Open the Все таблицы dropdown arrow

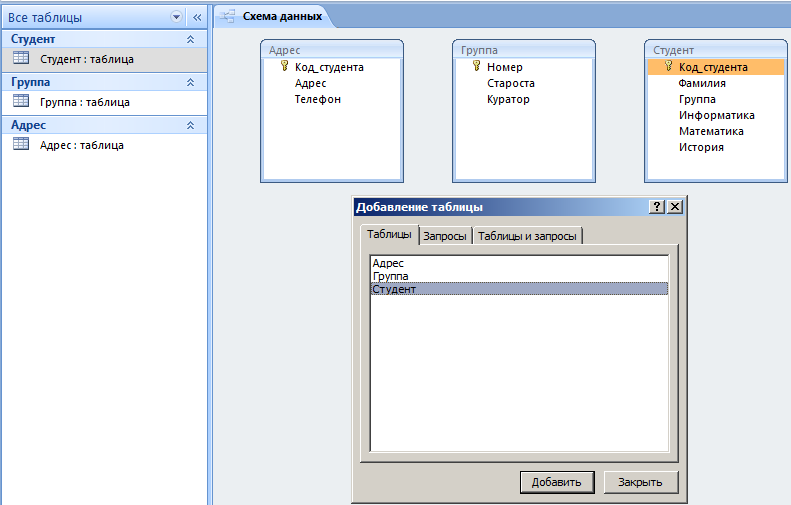pyautogui.click(x=176, y=17)
